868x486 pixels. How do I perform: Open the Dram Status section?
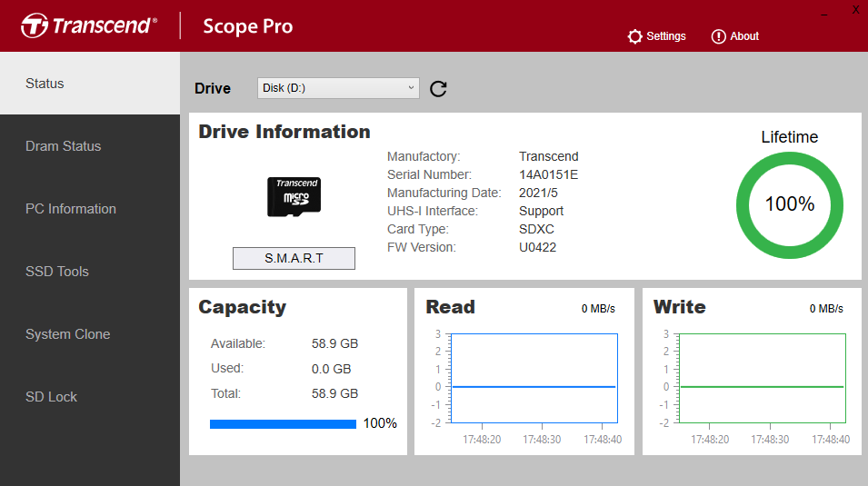[x=90, y=146]
